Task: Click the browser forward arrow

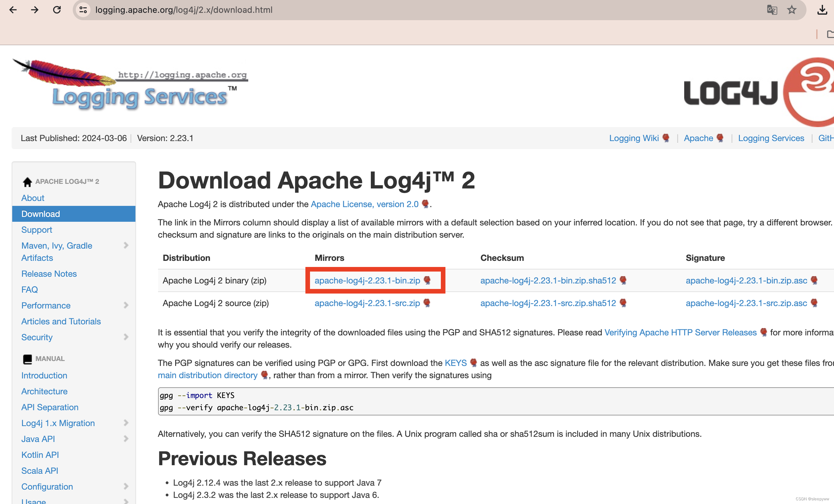Action: click(35, 10)
